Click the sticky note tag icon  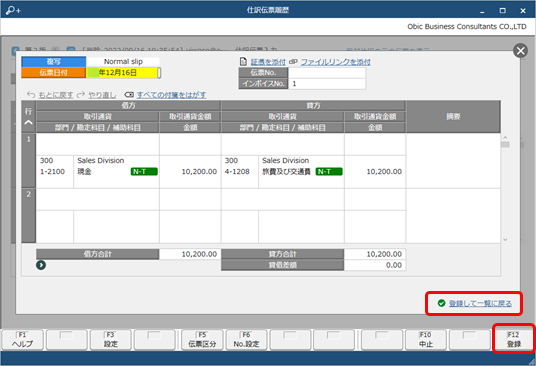click(129, 95)
